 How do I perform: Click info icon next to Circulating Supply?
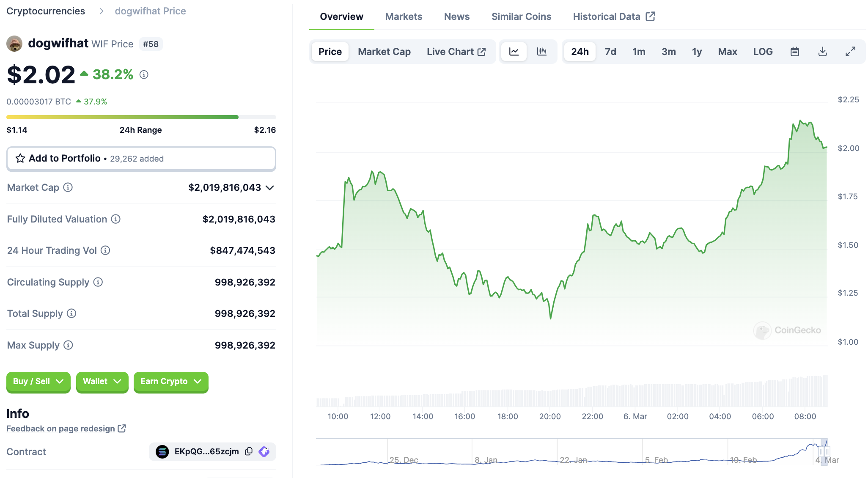click(98, 282)
